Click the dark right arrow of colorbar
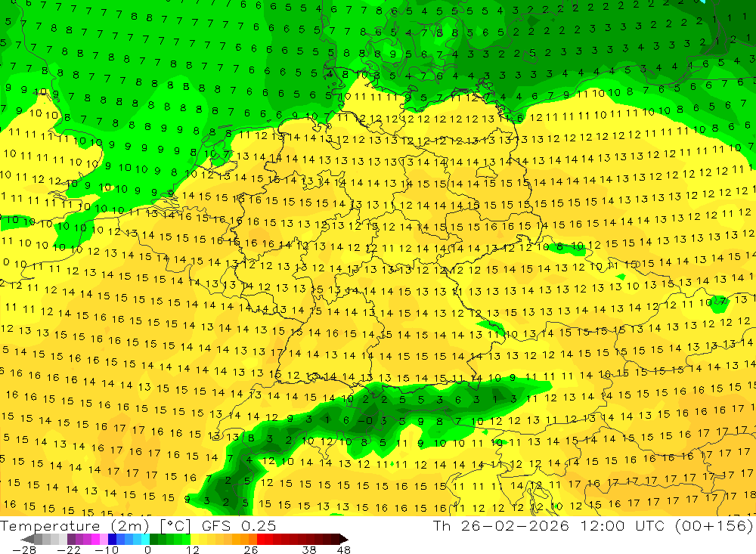This screenshot has height=554, width=756. coord(344,539)
